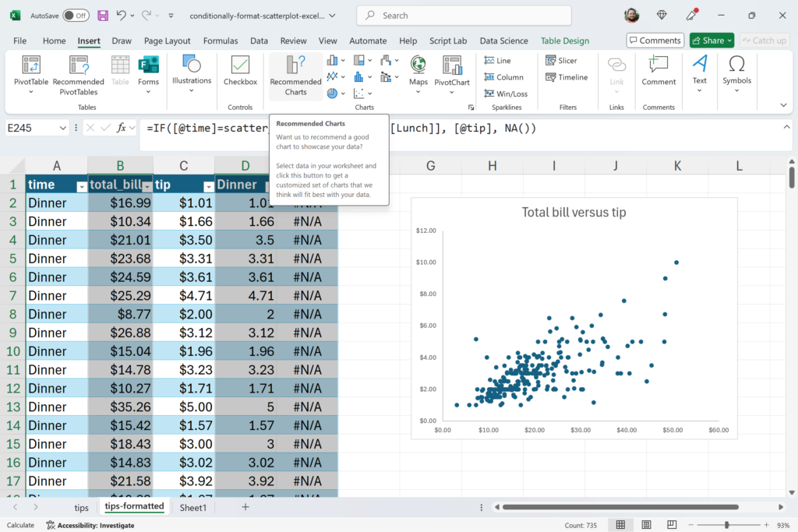Open Recommended Charts
798x532 pixels.
[295, 76]
